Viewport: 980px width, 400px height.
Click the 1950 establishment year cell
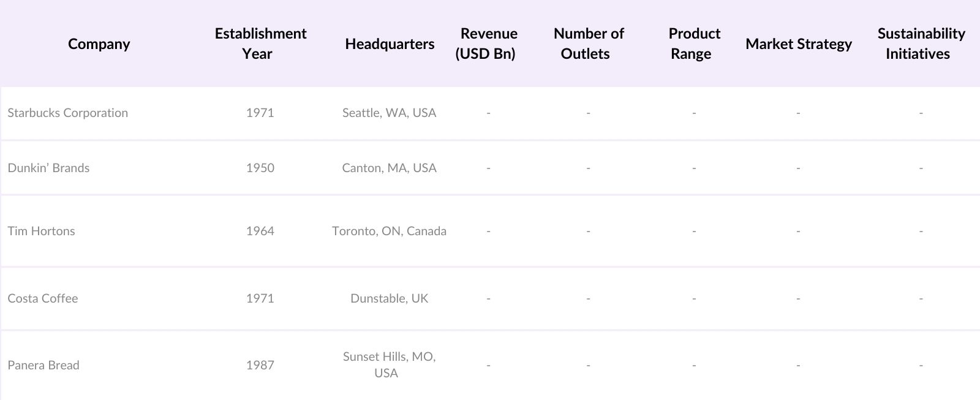pyautogui.click(x=260, y=168)
